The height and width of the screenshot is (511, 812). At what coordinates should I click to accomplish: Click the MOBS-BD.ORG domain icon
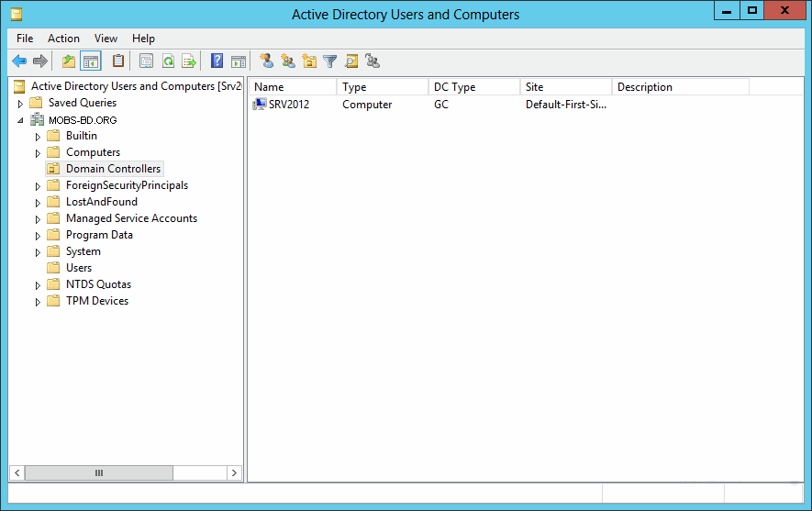click(x=37, y=120)
